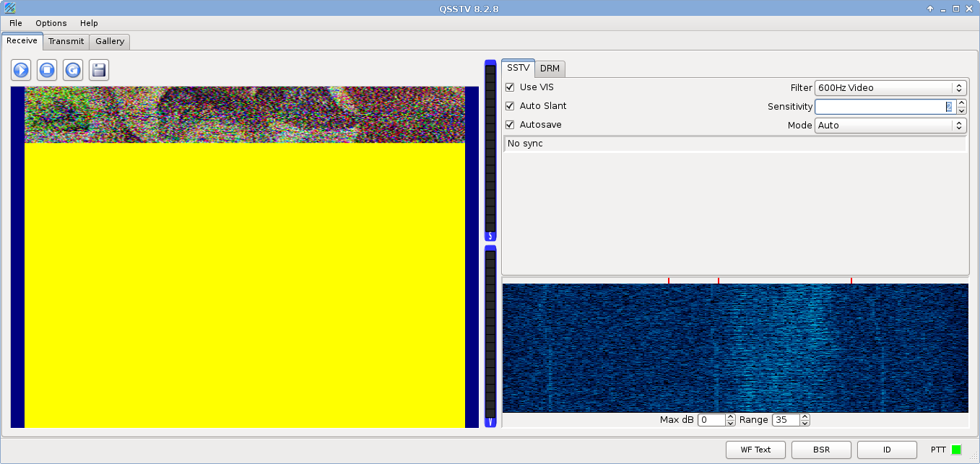Increase the Range value with up arrow
980x464 pixels.
coord(805,417)
